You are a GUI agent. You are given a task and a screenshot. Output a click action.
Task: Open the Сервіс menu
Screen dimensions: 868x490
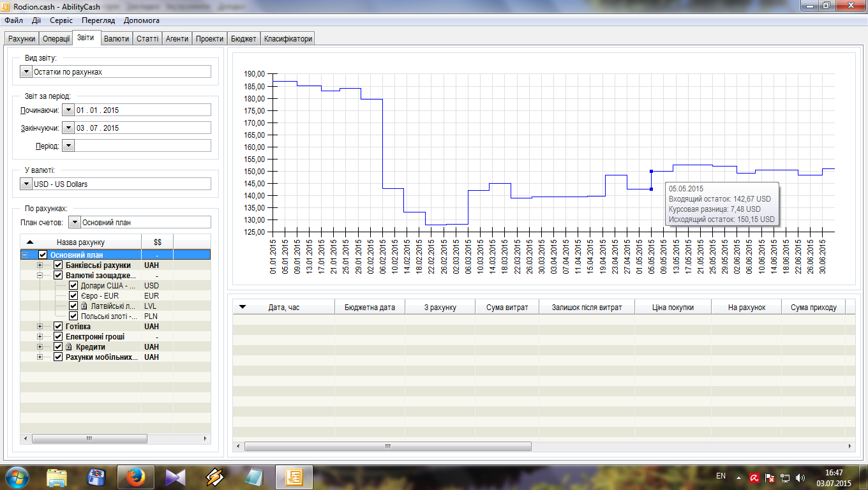tap(61, 20)
